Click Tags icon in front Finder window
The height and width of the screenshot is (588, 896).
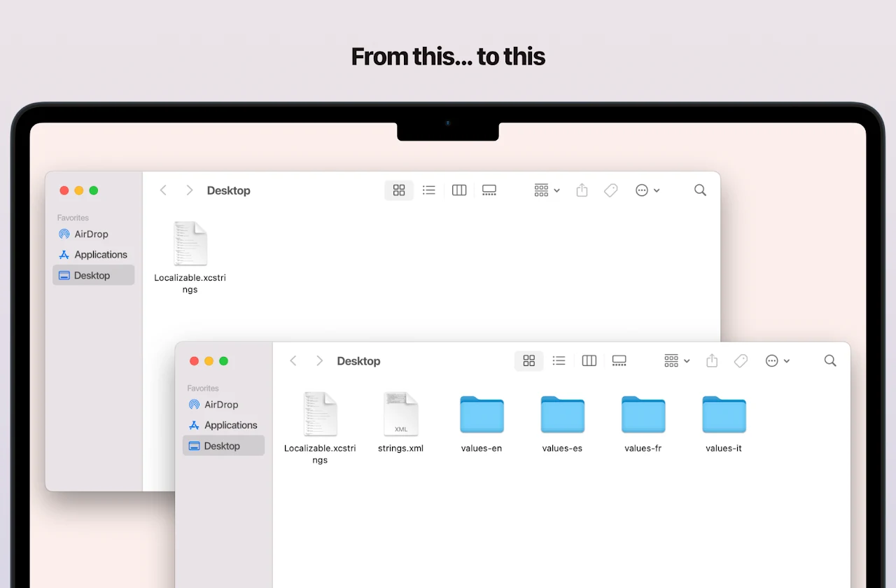point(741,361)
